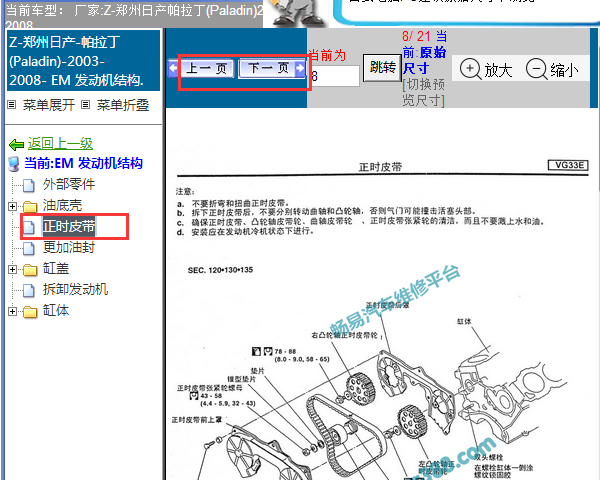
Task: Click the 8/ 21 page counter text
Action: point(416,36)
